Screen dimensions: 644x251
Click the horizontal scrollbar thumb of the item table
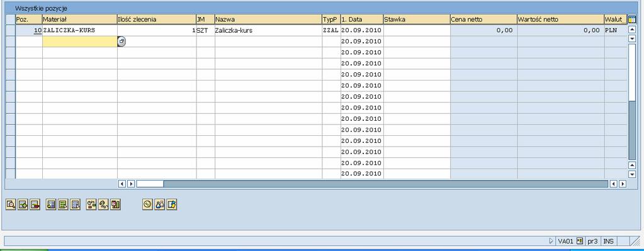click(150, 184)
